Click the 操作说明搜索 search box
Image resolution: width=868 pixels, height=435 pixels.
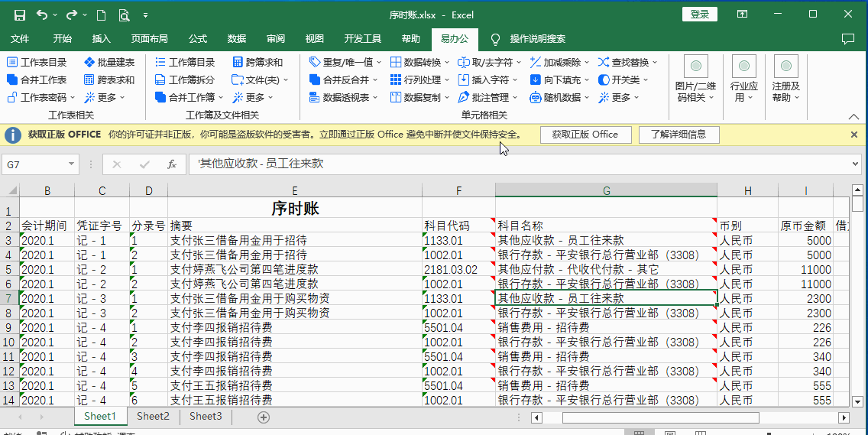(x=537, y=39)
